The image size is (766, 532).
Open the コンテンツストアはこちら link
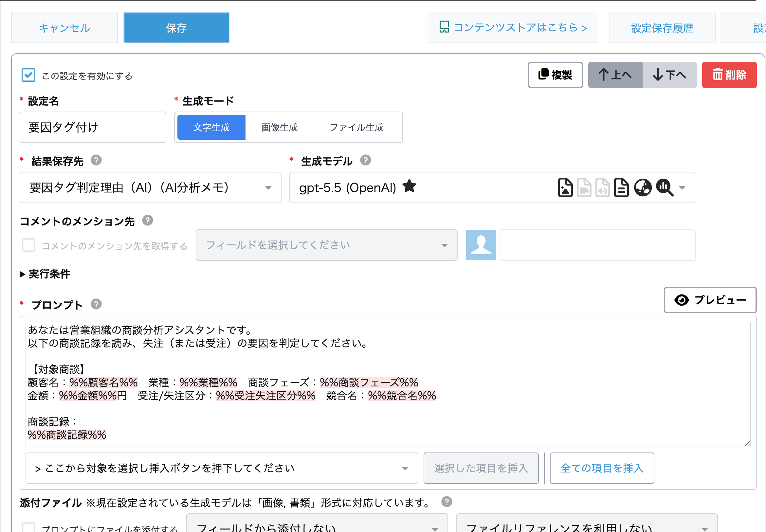pos(512,28)
